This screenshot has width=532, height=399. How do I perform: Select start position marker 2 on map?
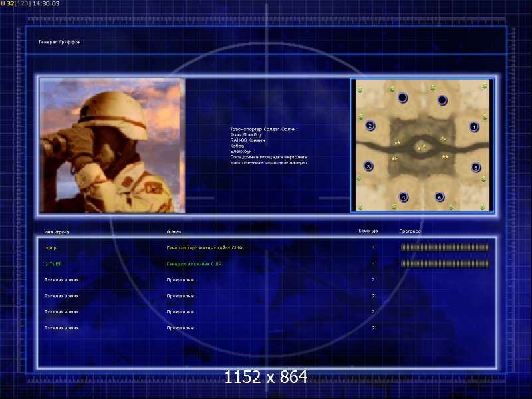click(x=370, y=126)
